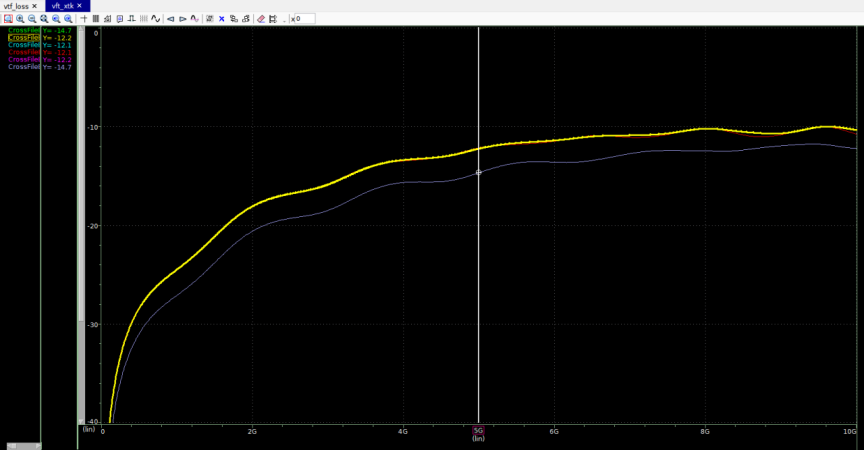Click the grey-blue Y= -14.7 readout
Screen dimensions: 864x450
tap(57, 67)
